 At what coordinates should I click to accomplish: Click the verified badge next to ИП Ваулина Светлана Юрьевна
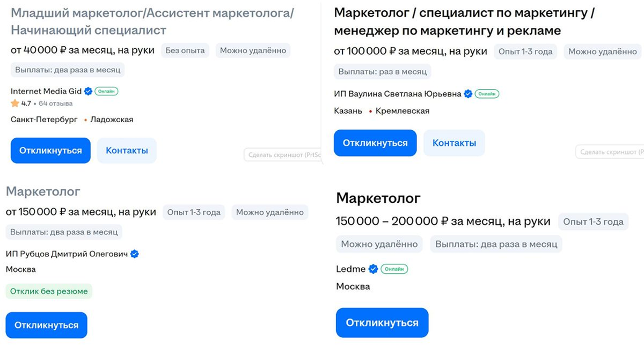tap(468, 93)
